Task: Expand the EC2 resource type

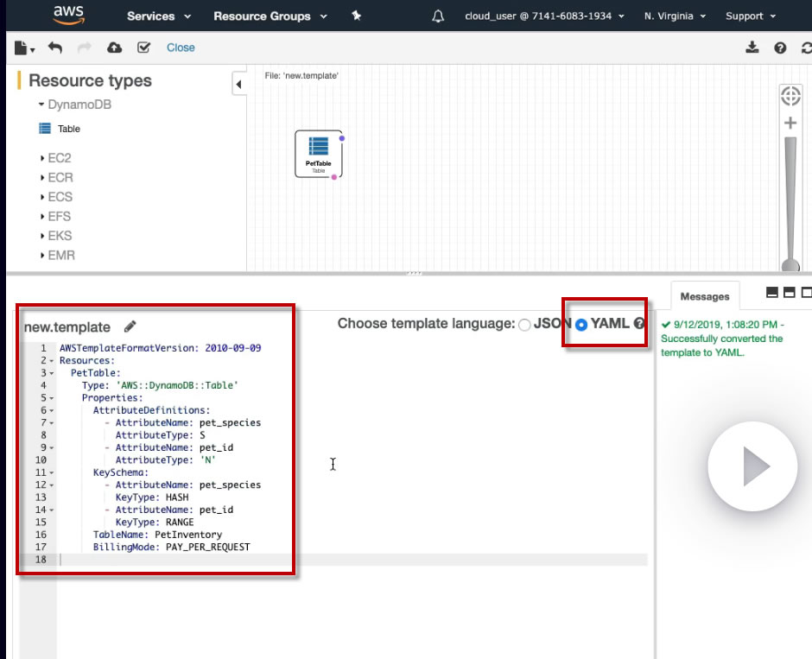Action: 42,158
